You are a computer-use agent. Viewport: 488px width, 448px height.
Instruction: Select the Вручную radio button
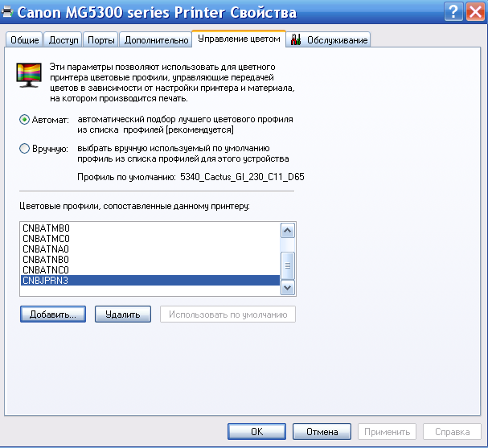(x=24, y=149)
